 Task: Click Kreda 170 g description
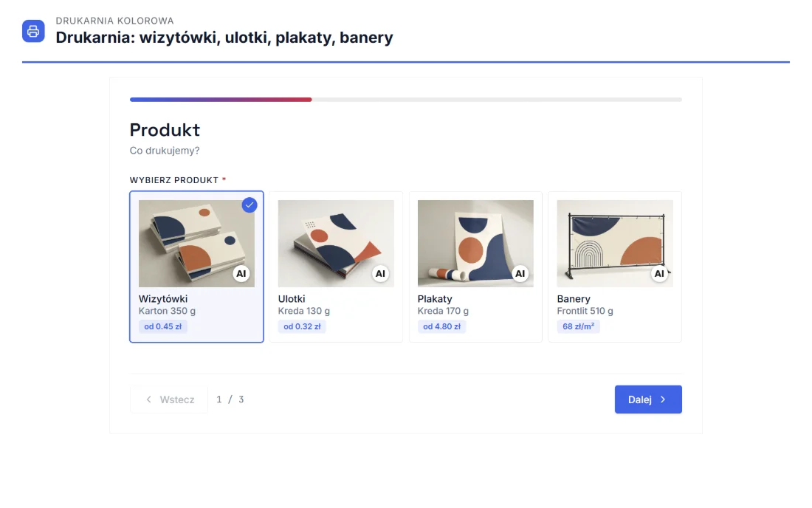tap(444, 311)
